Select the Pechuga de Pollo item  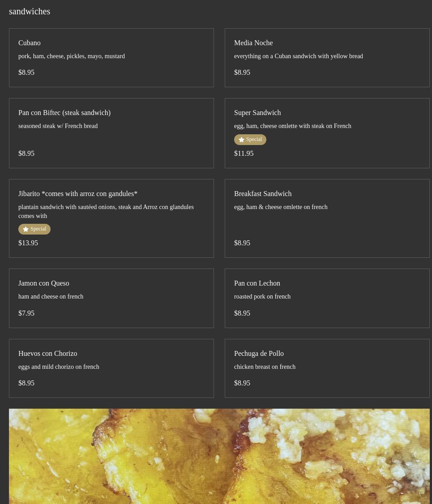point(259,354)
